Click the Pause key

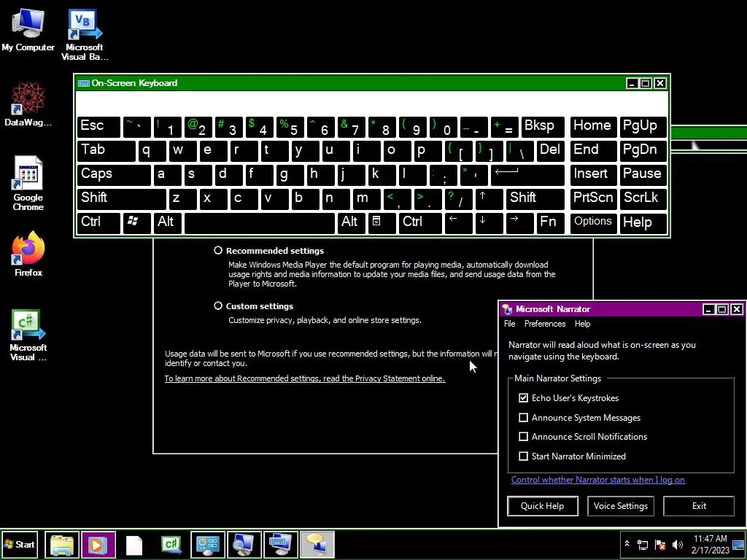[x=643, y=175]
